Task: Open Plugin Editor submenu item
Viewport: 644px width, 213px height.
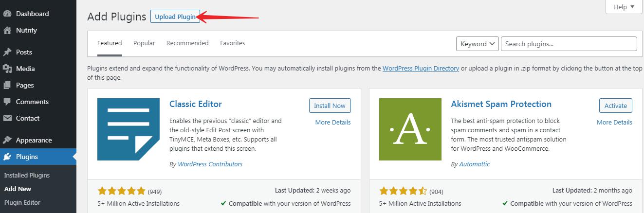Action: (22, 202)
